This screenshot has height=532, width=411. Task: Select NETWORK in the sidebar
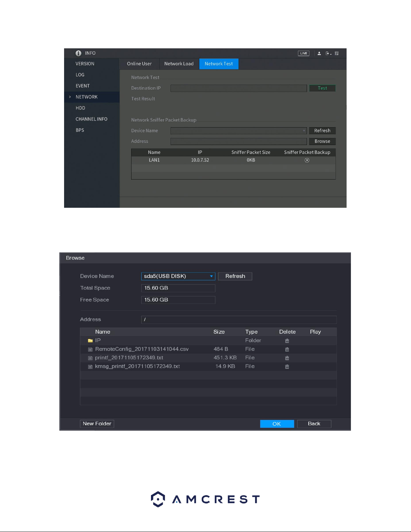[x=92, y=97]
